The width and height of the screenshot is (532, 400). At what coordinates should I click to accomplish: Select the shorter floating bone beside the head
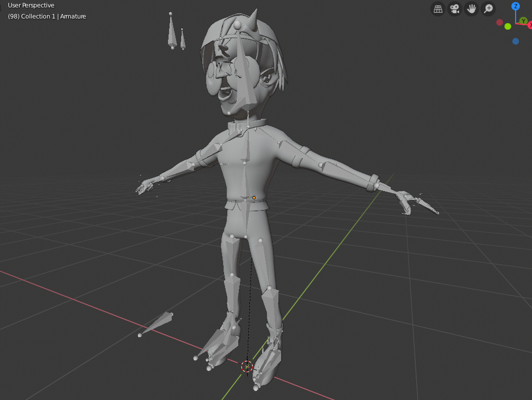183,40
